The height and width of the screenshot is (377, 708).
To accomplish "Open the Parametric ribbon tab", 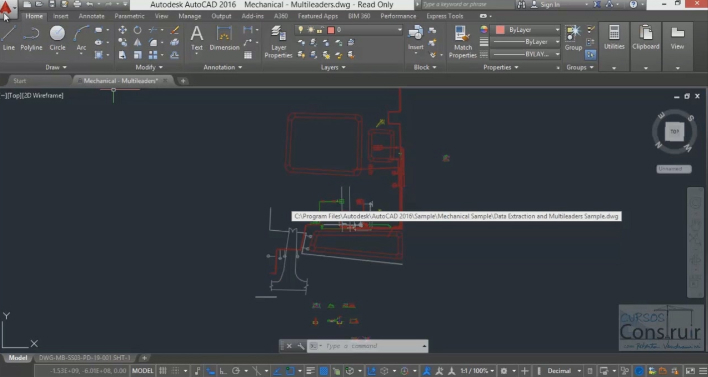I will [129, 16].
